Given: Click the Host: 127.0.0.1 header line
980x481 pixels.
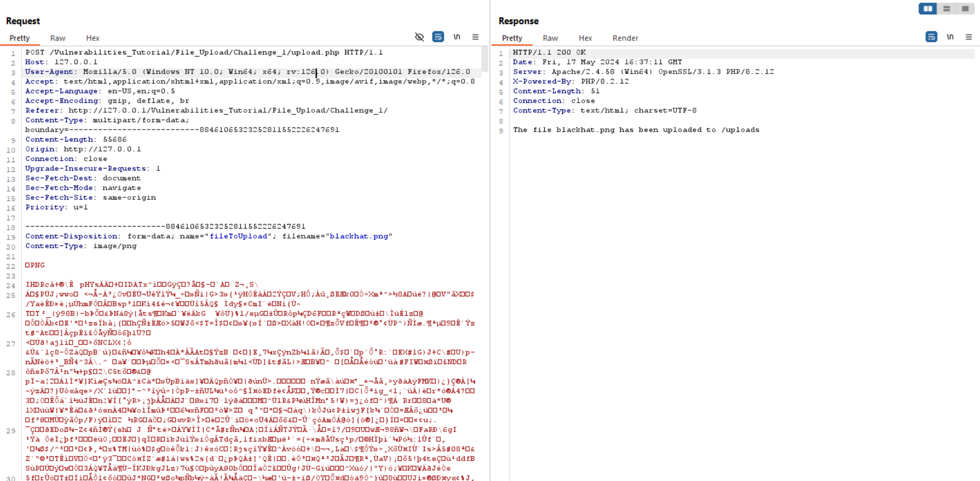Looking at the screenshot, I should 61,62.
